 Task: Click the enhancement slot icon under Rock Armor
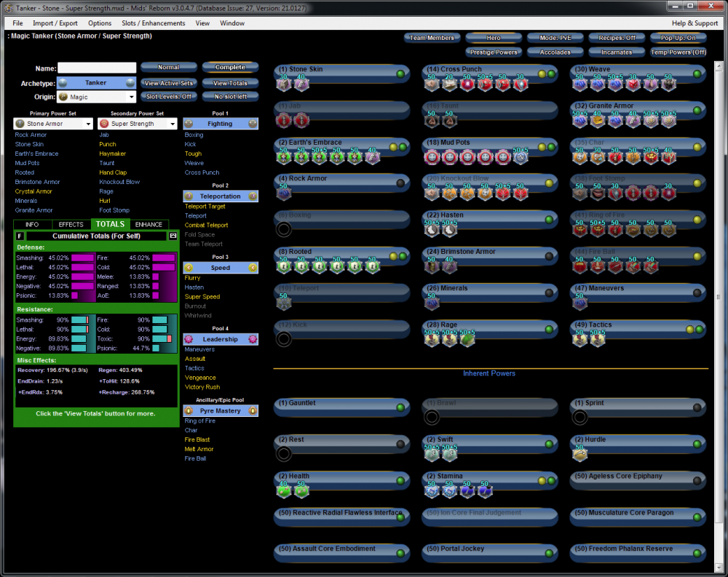(x=284, y=194)
